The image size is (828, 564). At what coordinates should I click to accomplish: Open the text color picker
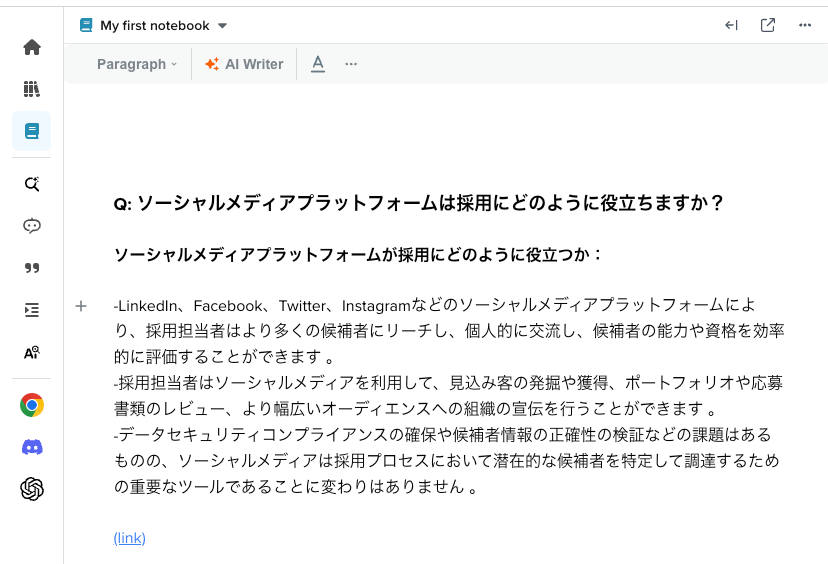pos(318,64)
